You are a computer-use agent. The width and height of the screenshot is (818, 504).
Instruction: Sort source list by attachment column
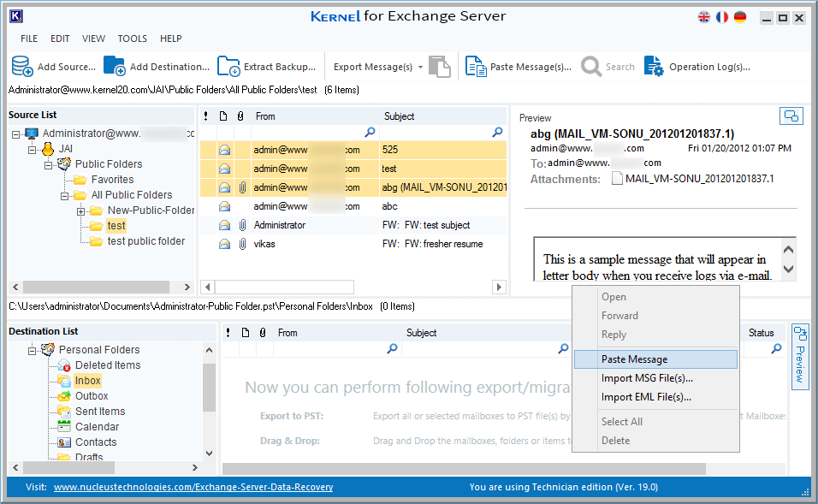pyautogui.click(x=240, y=116)
